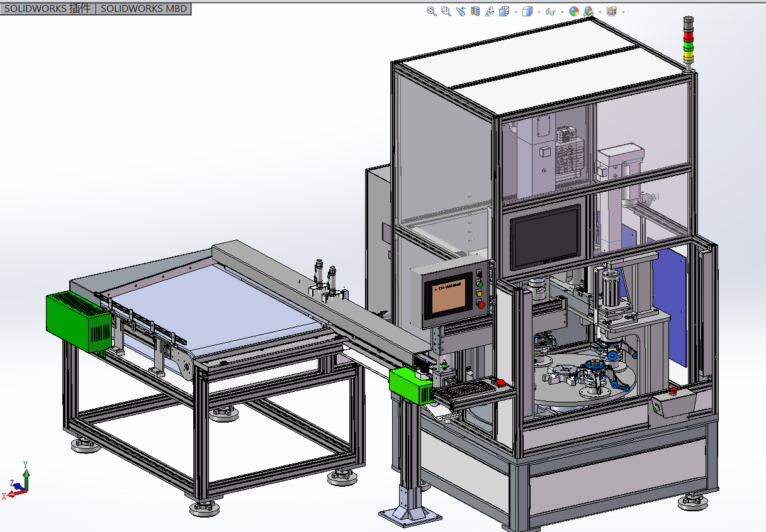
Task: Expand the View Settings dropdown
Action: tap(622, 11)
